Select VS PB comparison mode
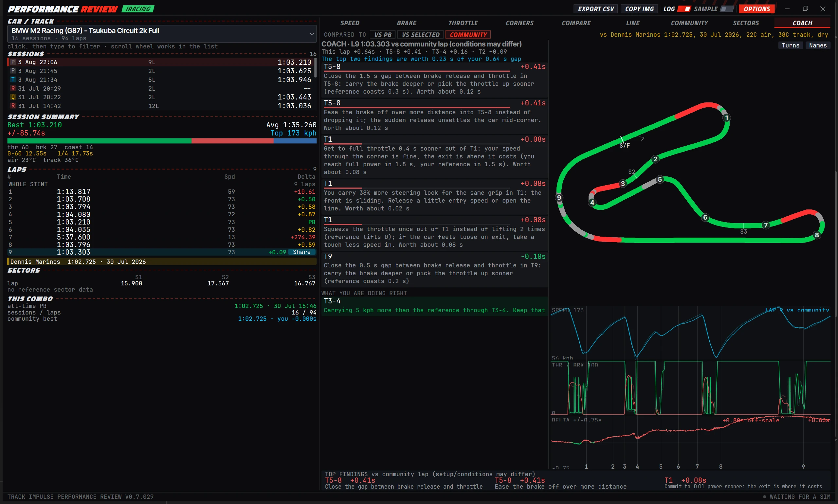The height and width of the screenshot is (504, 838). tap(383, 35)
